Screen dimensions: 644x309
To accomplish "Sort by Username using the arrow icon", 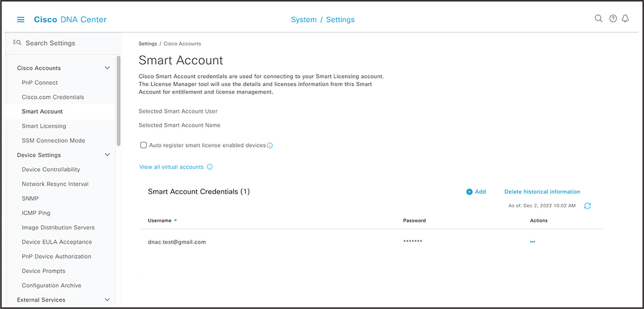I will [175, 220].
